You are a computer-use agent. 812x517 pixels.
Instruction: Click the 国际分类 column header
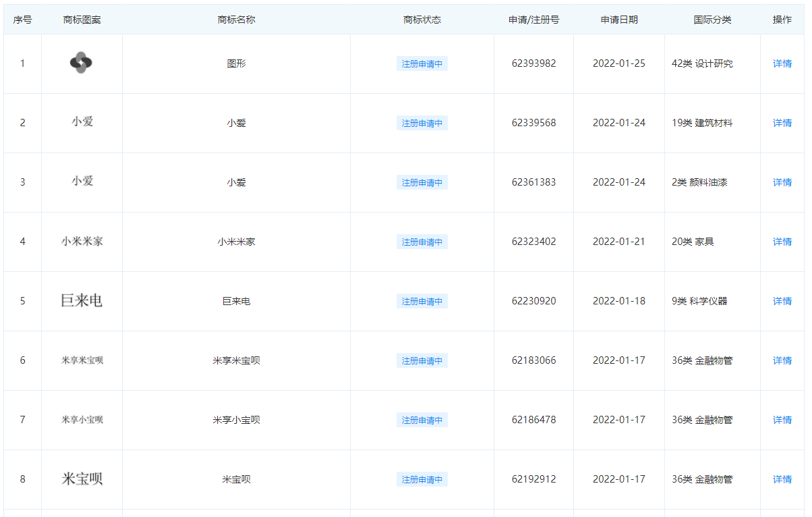click(712, 20)
